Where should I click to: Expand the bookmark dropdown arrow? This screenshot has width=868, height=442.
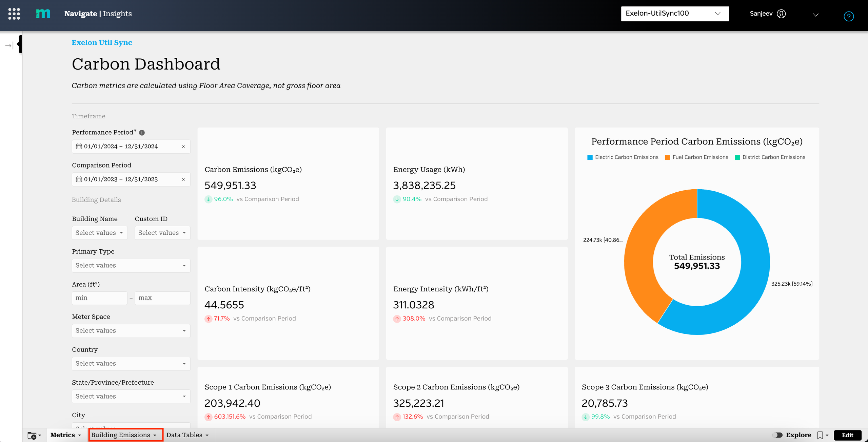[827, 435]
